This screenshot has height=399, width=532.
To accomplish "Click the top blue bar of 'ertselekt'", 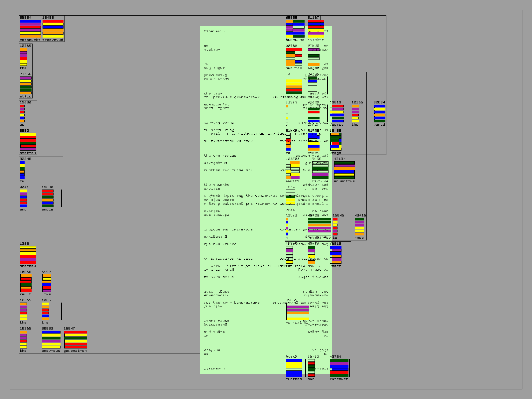I will tap(30, 21).
